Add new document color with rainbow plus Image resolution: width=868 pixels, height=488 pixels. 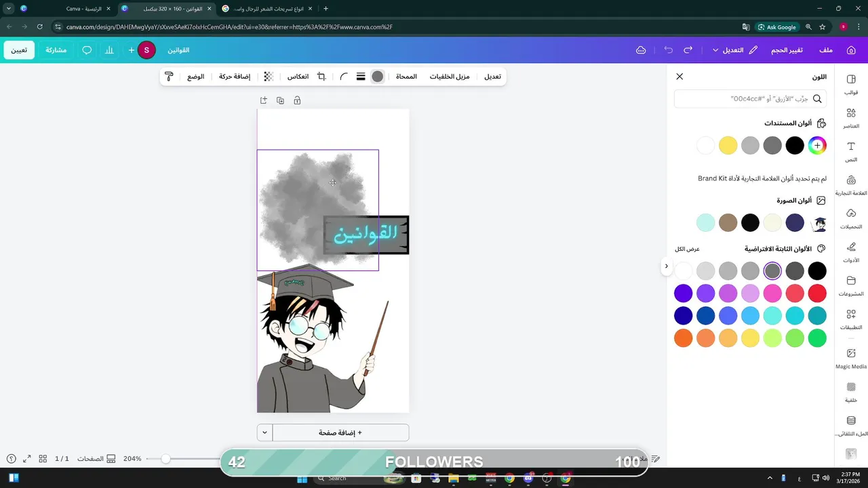coord(817,145)
